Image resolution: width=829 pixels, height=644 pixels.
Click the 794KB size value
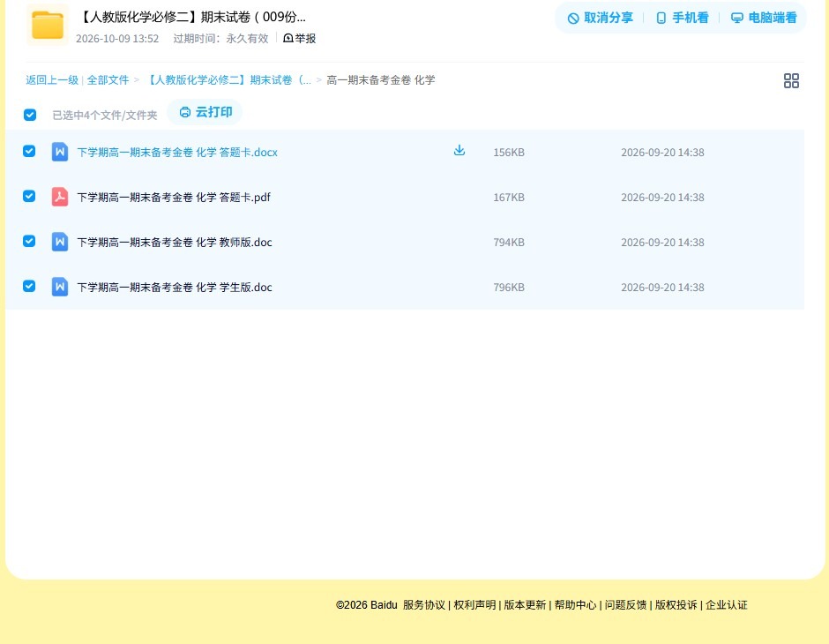click(x=509, y=242)
